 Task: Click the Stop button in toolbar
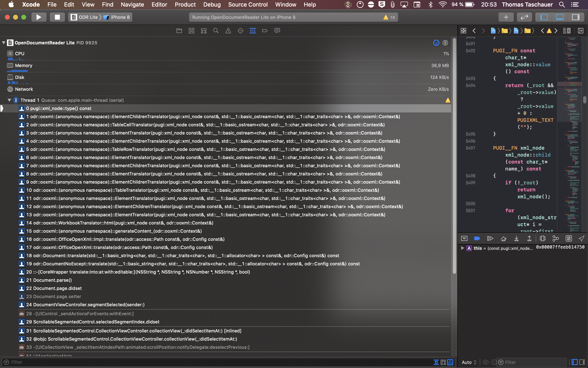[57, 17]
